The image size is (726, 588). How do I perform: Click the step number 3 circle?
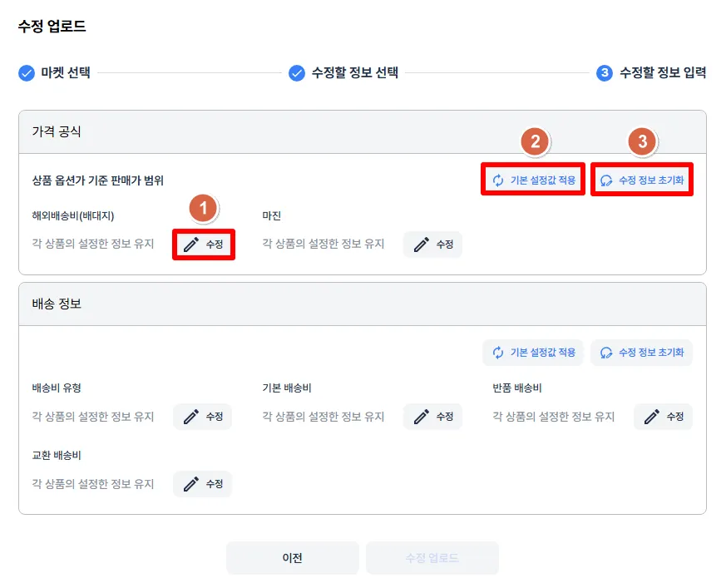[x=605, y=73]
